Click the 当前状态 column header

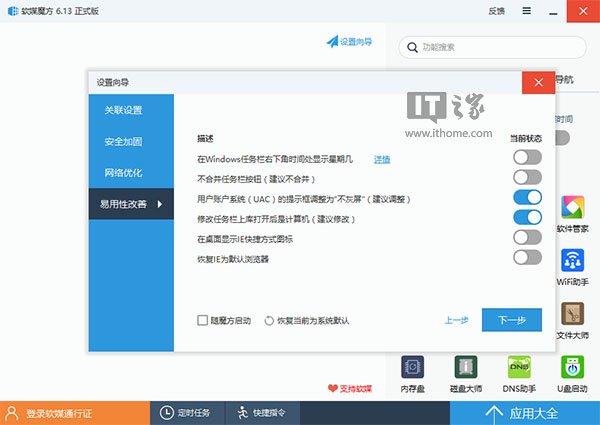pos(526,138)
